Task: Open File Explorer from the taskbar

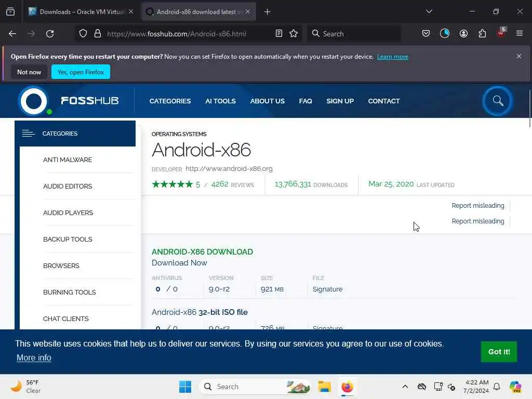Action: click(324, 387)
